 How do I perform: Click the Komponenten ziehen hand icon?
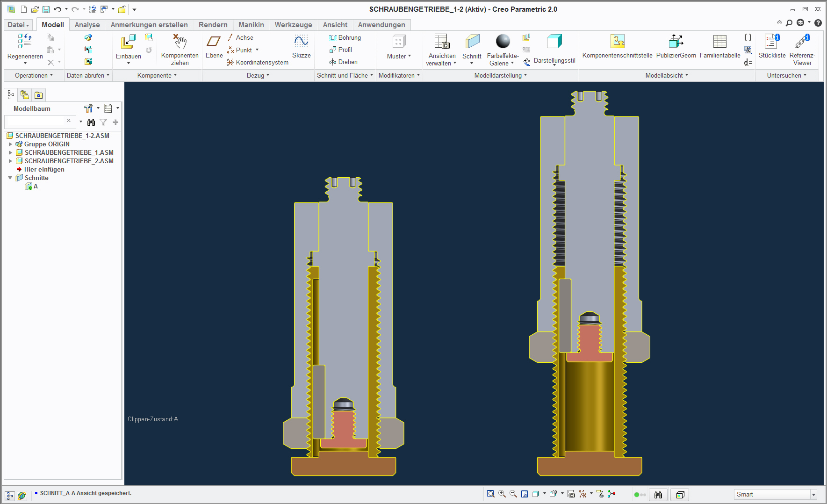pos(180,42)
